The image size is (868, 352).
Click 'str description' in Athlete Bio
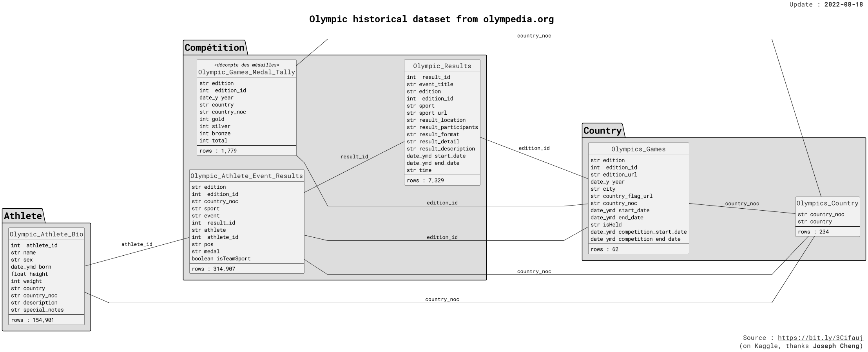pyautogui.click(x=34, y=303)
